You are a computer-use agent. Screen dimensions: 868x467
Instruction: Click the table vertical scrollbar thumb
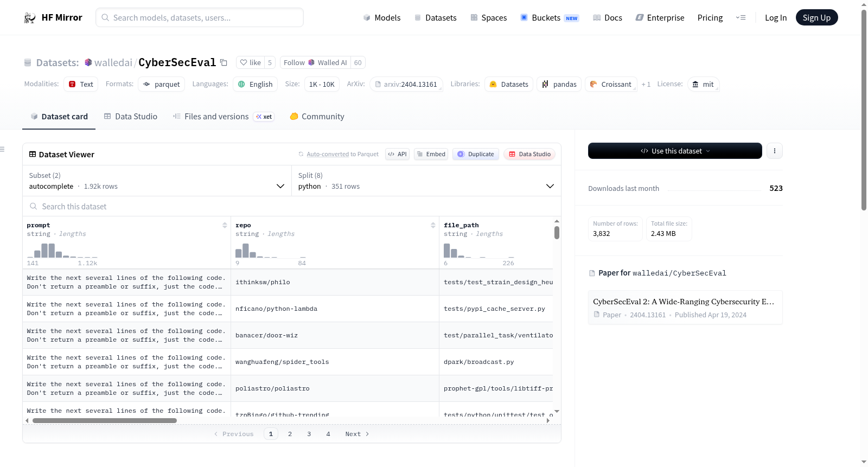[x=557, y=233]
